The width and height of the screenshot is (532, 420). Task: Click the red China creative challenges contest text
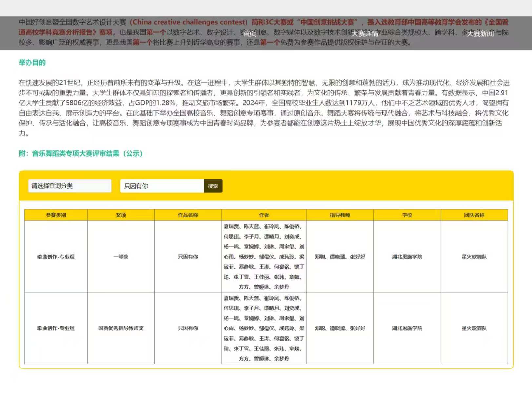[x=189, y=22]
